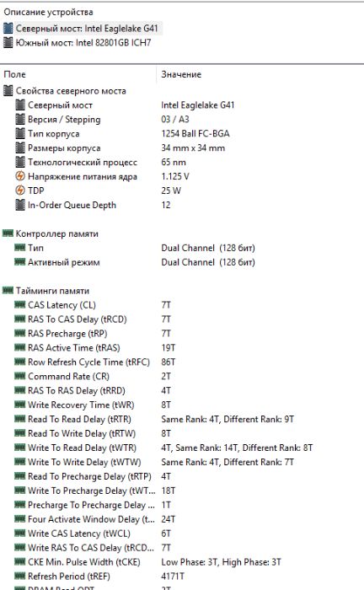This screenshot has width=364, height=590.
Task: Select the Северный мост: Intel Eaglelake G41 device
Action: tap(87, 29)
